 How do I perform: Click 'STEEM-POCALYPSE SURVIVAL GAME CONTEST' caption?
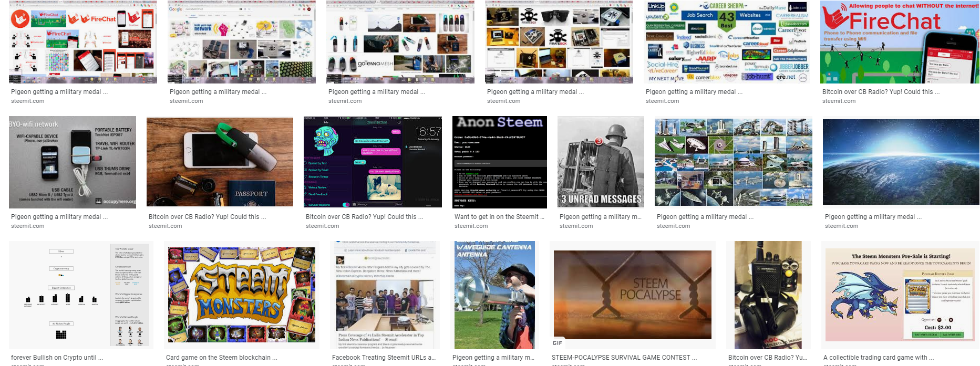tap(624, 358)
